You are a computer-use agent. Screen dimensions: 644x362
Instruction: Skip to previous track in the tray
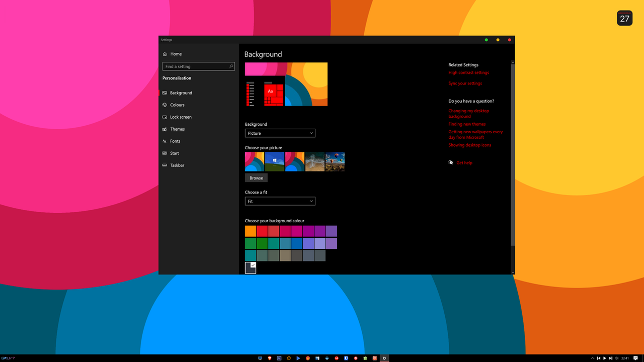coord(599,358)
